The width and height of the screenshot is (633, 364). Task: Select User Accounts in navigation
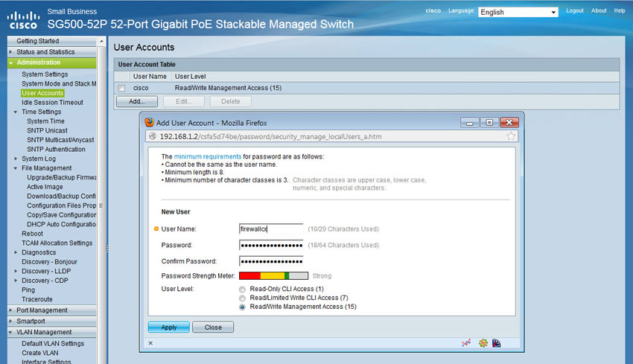click(42, 93)
